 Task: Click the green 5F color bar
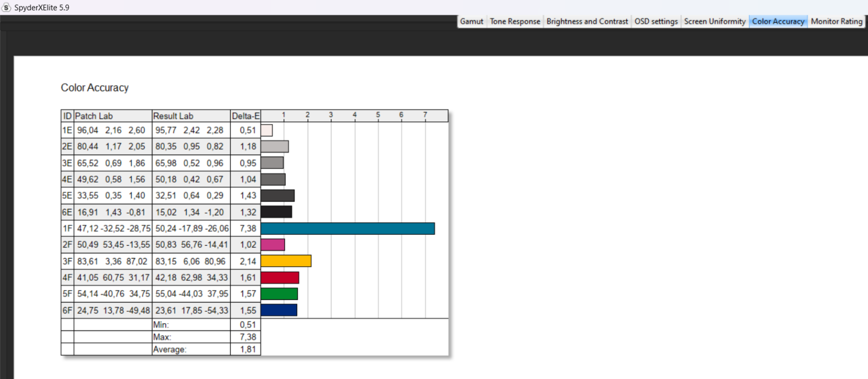pyautogui.click(x=279, y=294)
